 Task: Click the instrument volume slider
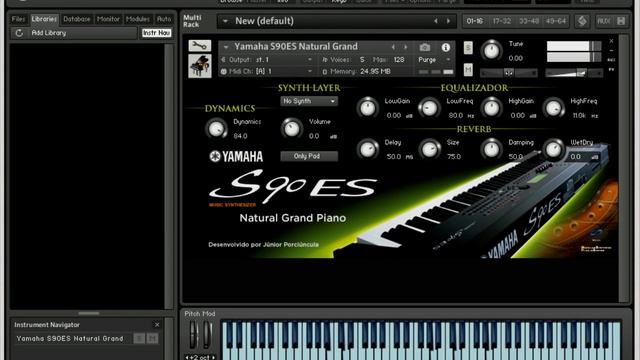coord(573,73)
